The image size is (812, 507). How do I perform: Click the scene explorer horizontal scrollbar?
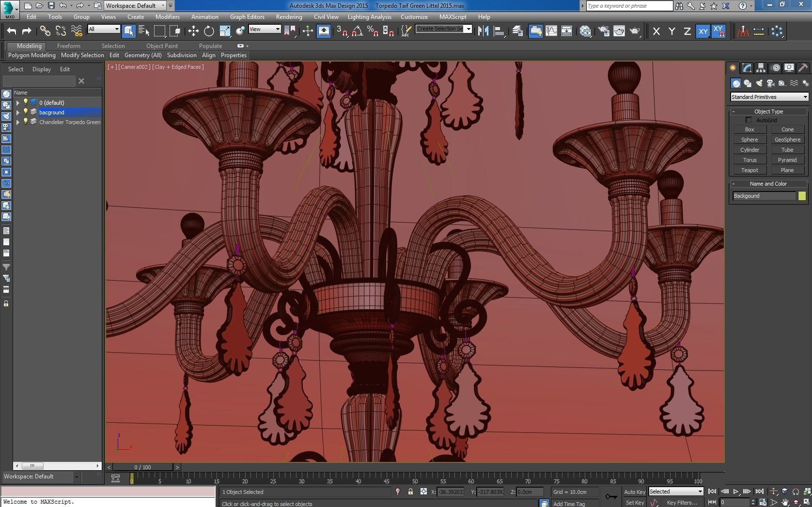tap(57, 466)
